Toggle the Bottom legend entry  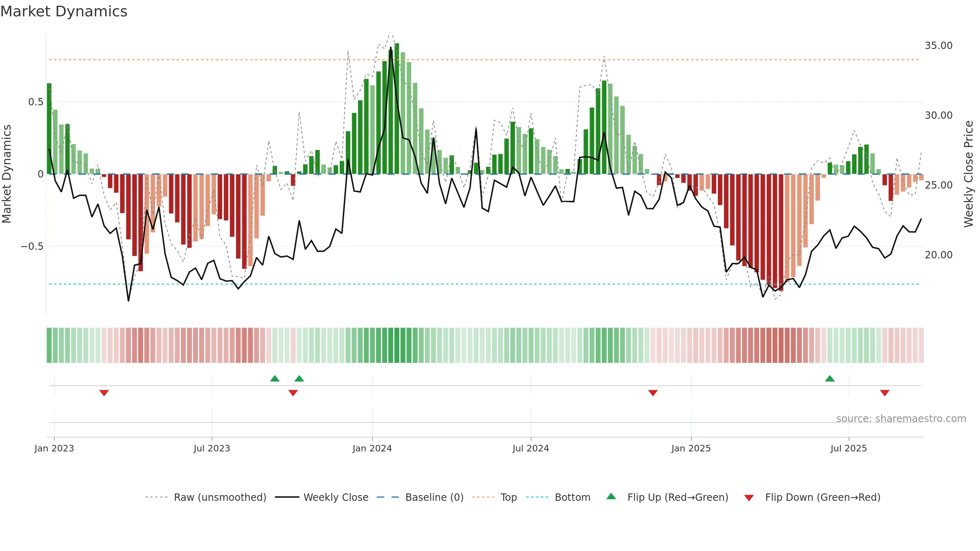(558, 497)
